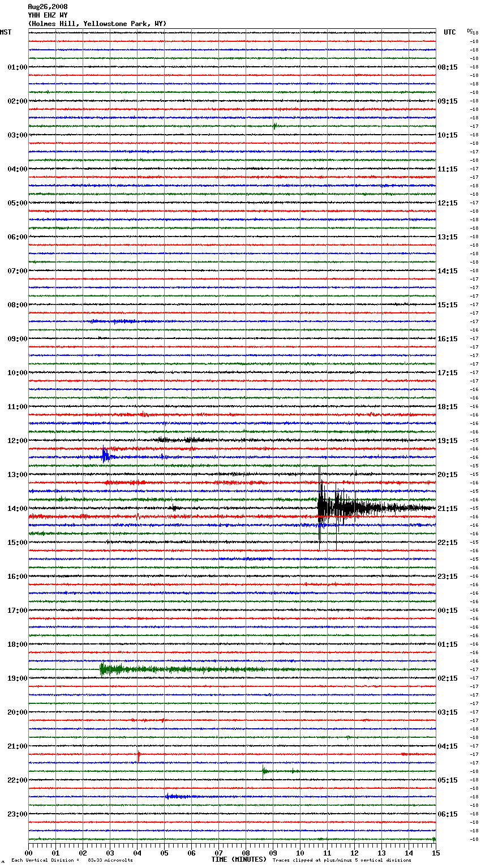Select the "02:15" UTC time label
Viewport: 481px width, 868px height.
coord(448,678)
